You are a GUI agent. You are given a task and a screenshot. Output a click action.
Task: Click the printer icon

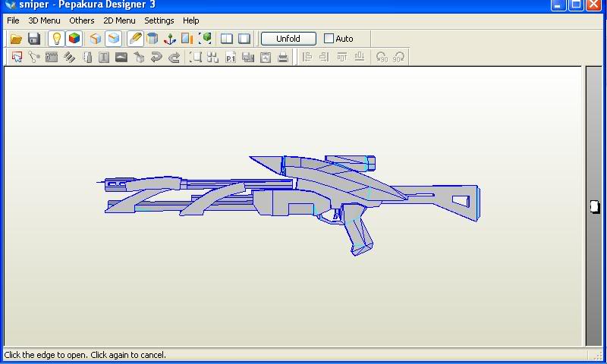283,57
